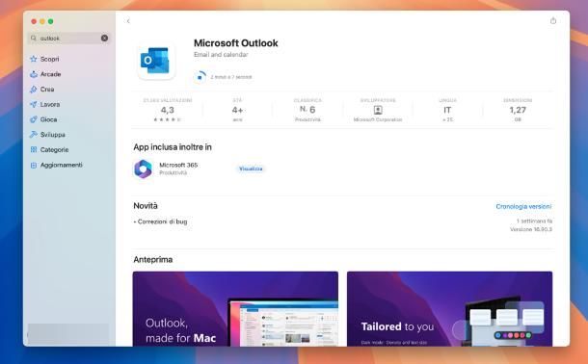This screenshot has width=588, height=364.
Task: Click the Arcade joystick icon
Action: point(34,74)
